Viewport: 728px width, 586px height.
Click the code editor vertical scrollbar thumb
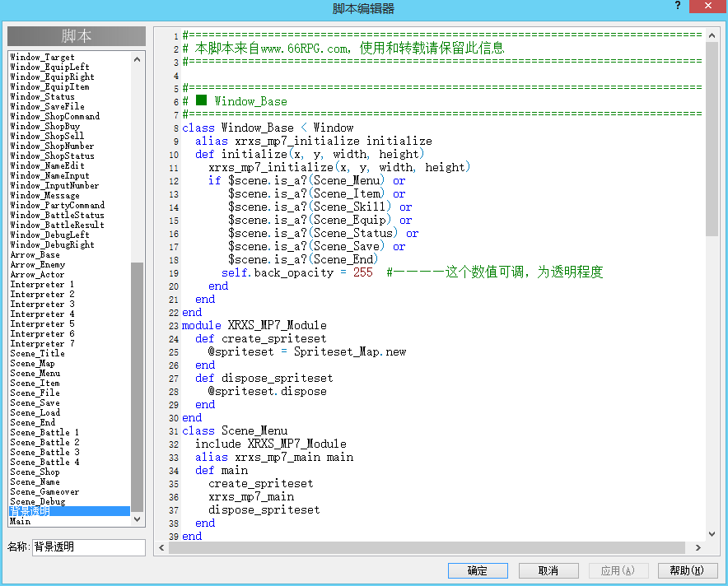(x=712, y=139)
